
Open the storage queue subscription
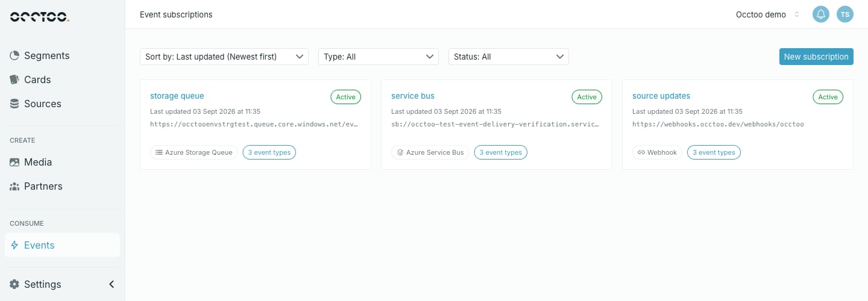click(177, 96)
